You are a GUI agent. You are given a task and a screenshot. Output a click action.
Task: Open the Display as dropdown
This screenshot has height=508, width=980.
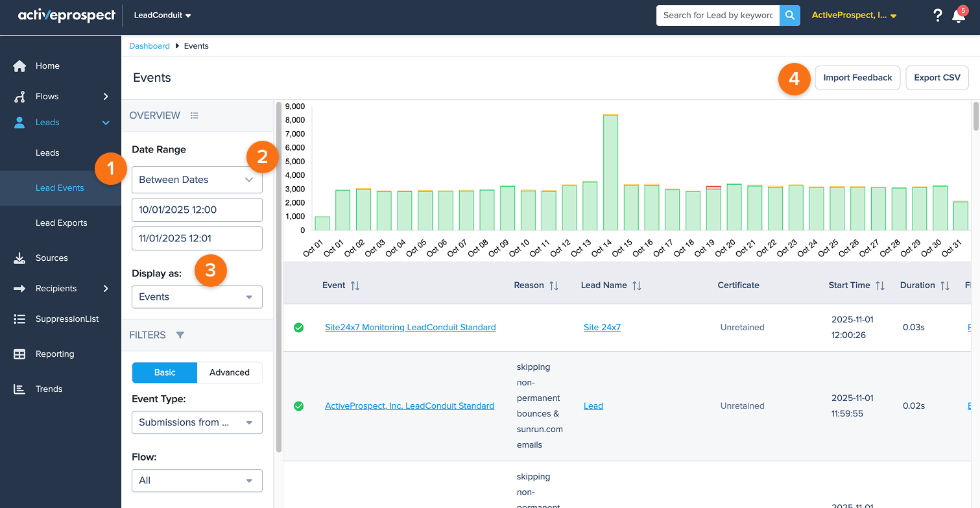(x=197, y=297)
